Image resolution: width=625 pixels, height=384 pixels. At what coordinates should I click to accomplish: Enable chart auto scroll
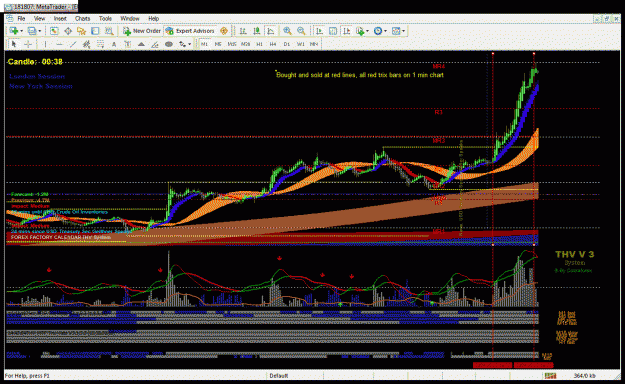click(319, 31)
